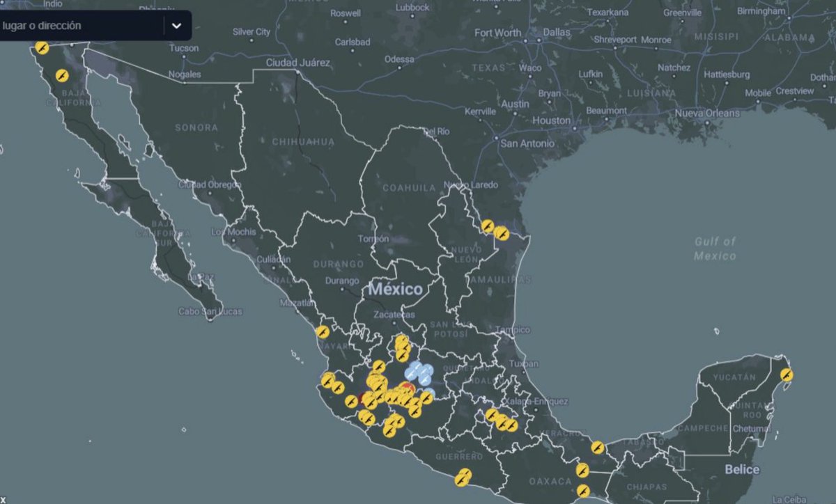Select the gun marker on the Nayarit coast
This screenshot has width=836, height=504.
point(323,332)
